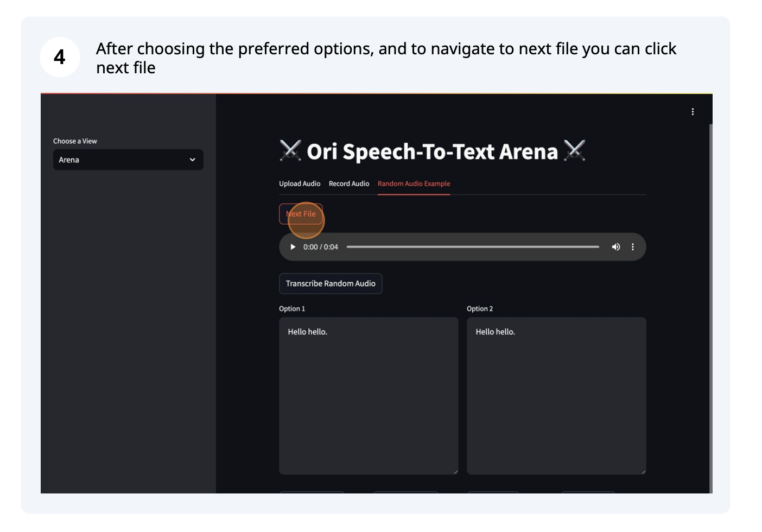Click the Option 1 text area resize handle
The width and height of the screenshot is (762, 532).
(x=455, y=472)
